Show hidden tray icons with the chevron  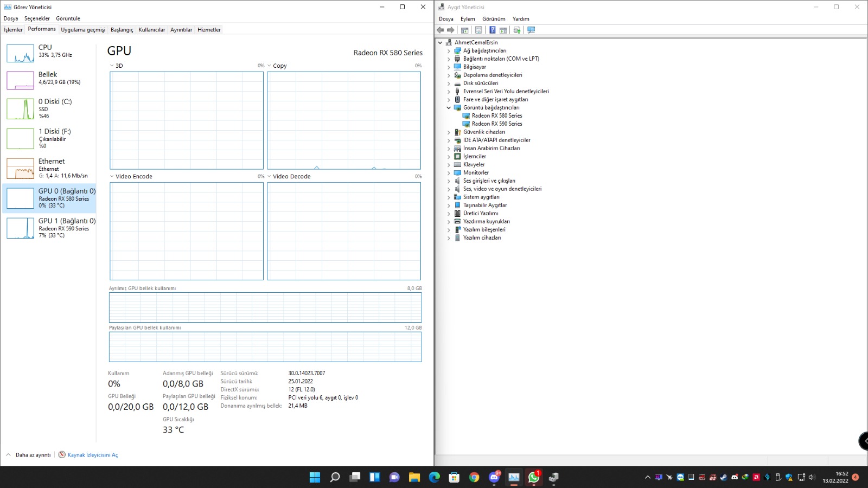tap(647, 477)
